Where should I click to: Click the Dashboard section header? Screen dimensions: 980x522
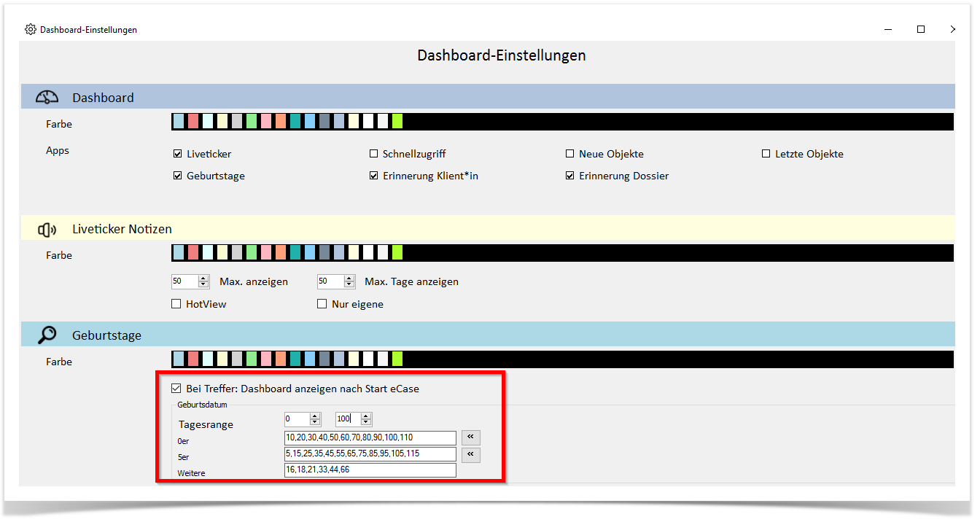pos(487,97)
